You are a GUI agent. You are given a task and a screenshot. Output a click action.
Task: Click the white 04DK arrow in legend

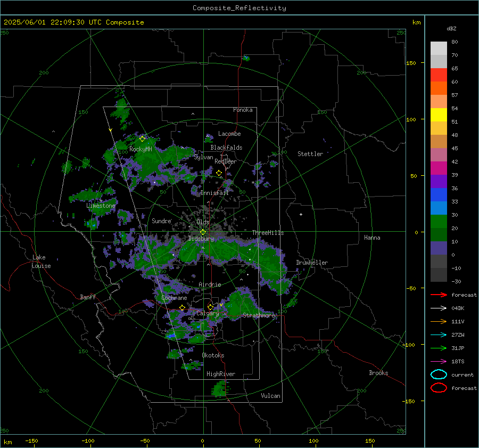(x=439, y=308)
